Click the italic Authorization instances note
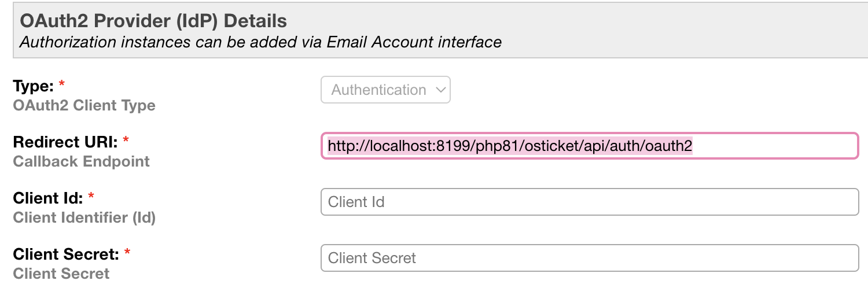This screenshot has height=288, width=868. click(x=260, y=42)
